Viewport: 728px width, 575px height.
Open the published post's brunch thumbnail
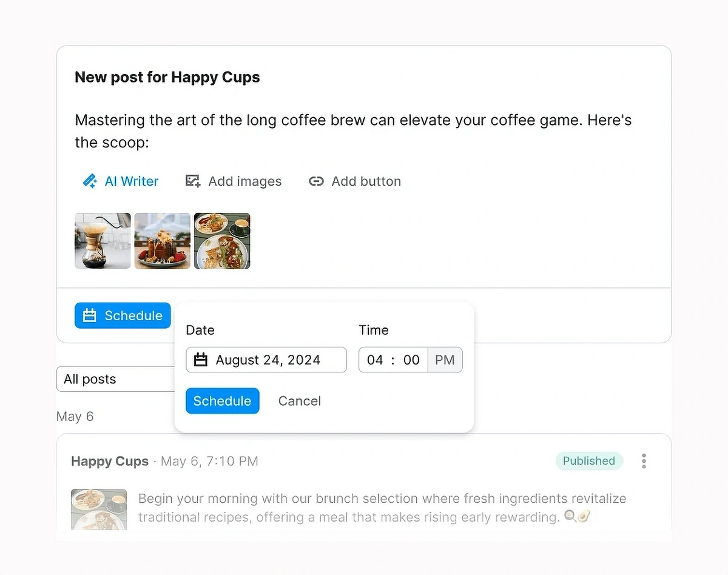pyautogui.click(x=99, y=509)
